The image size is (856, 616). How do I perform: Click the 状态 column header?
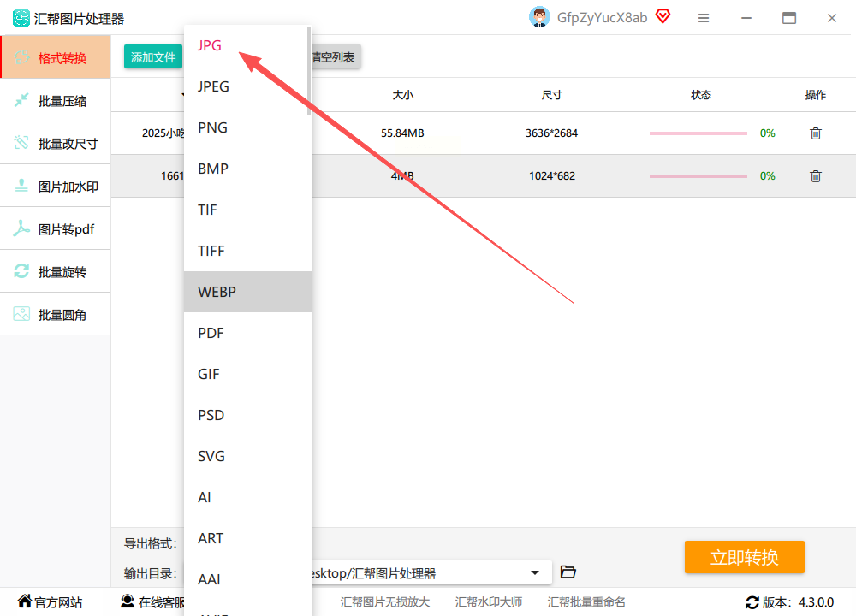pos(701,95)
